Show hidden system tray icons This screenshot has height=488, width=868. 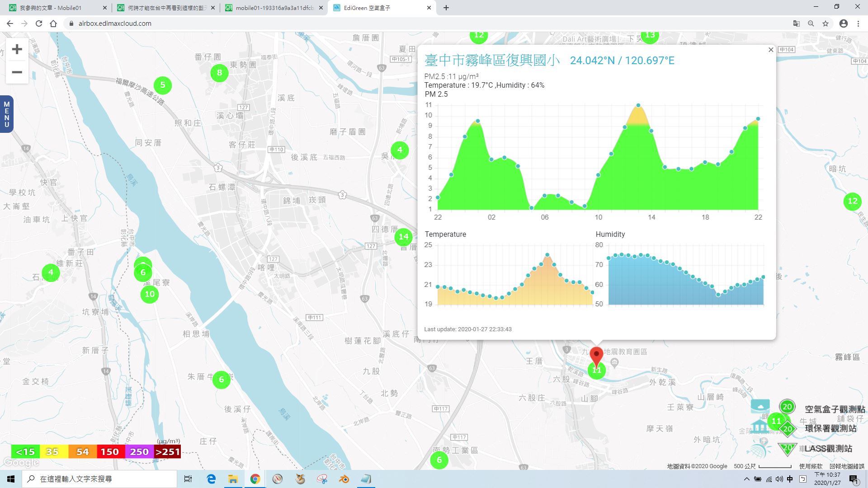[x=746, y=479]
